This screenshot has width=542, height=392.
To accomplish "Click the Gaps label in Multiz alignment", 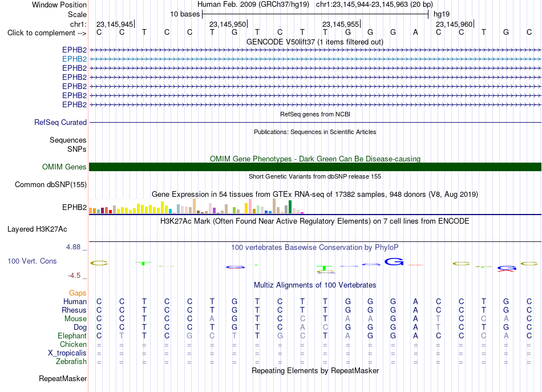I will pos(78,293).
